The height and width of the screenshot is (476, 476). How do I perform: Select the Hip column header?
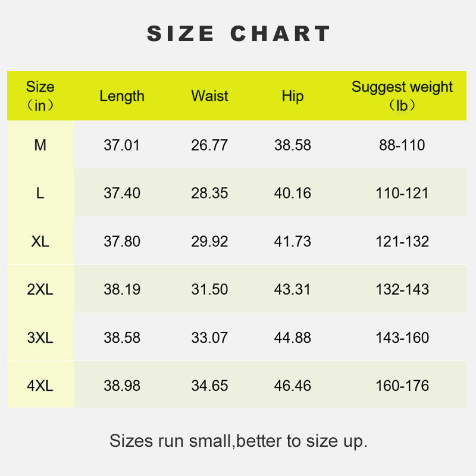(x=293, y=96)
